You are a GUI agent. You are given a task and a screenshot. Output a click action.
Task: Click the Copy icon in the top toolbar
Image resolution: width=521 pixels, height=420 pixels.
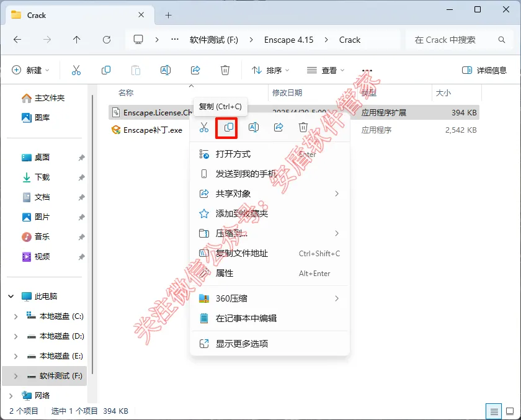click(x=105, y=70)
